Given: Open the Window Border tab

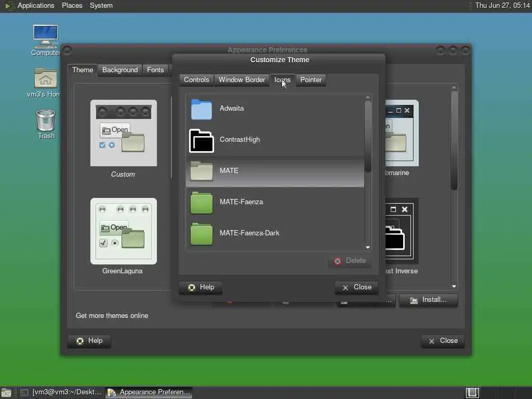Looking at the screenshot, I should 242,79.
